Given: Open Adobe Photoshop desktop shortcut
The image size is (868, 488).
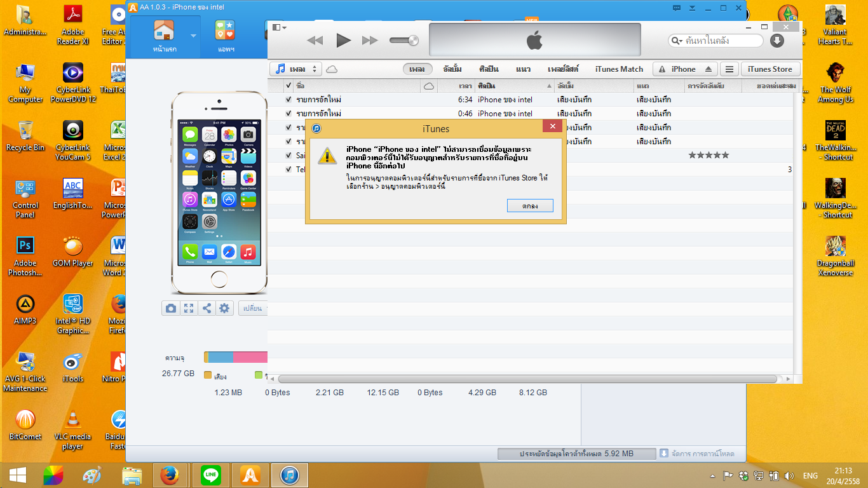Looking at the screenshot, I should coord(25,256).
